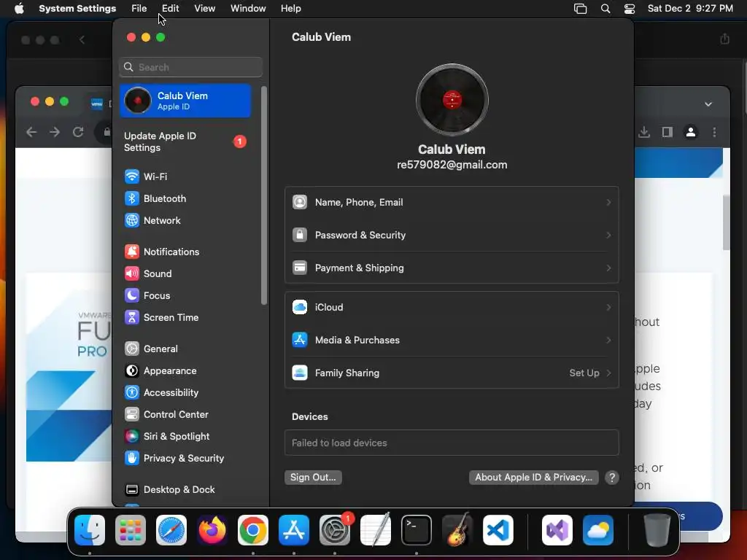Open the Apple menu
This screenshot has width=747, height=560.
coord(19,9)
